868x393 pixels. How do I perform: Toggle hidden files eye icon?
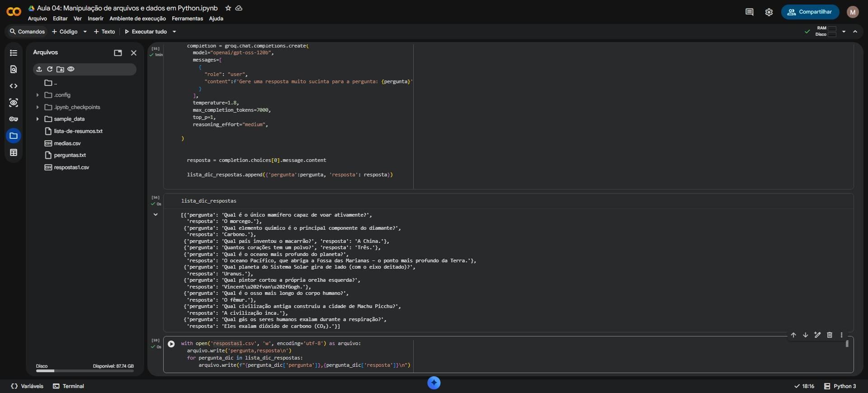tap(71, 69)
